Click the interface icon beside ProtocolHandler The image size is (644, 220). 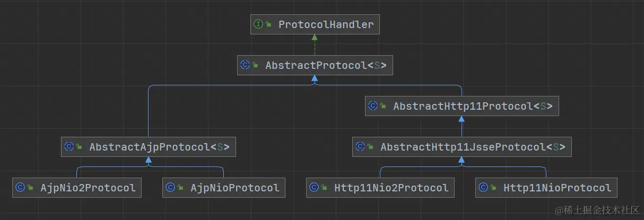(x=258, y=24)
